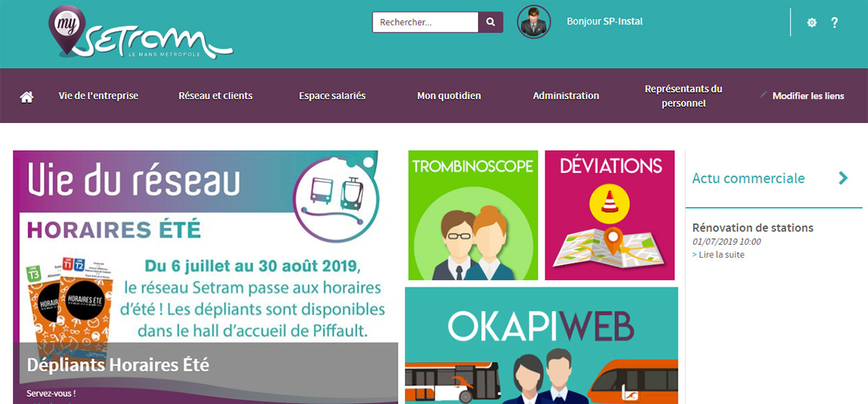Open the Administration menu
Image resolution: width=868 pixels, height=404 pixels.
click(x=566, y=96)
